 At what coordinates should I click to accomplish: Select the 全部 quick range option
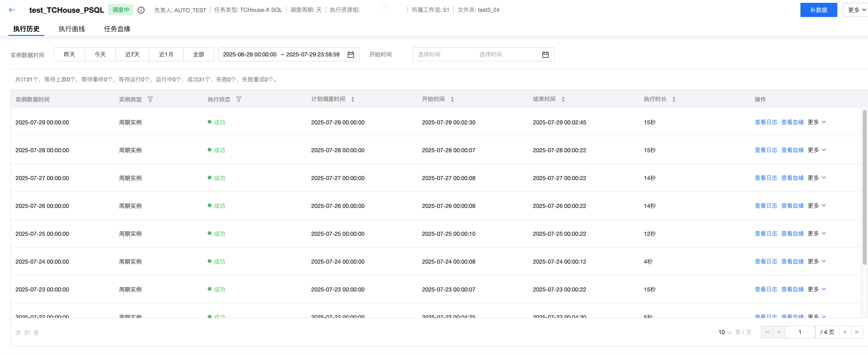coord(198,55)
